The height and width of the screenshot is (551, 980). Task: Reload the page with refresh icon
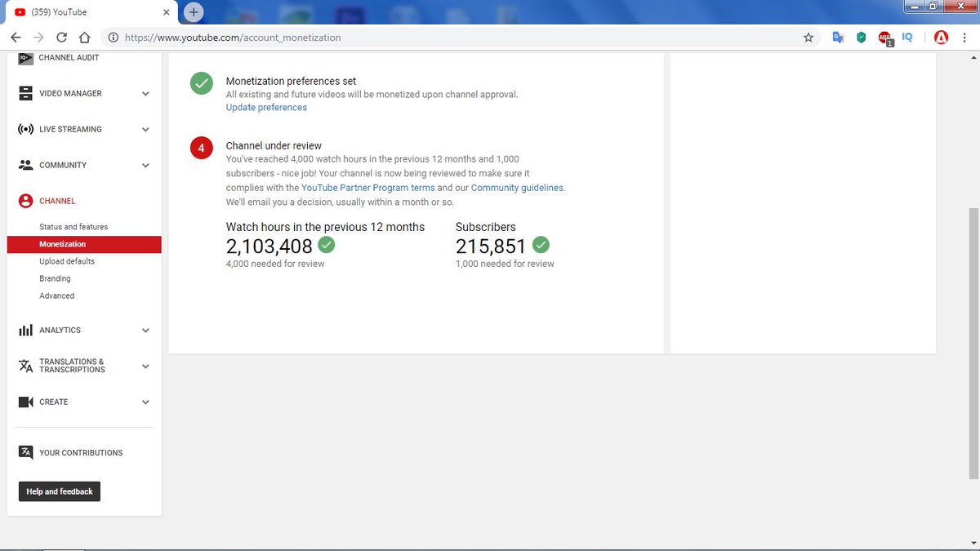pyautogui.click(x=61, y=38)
